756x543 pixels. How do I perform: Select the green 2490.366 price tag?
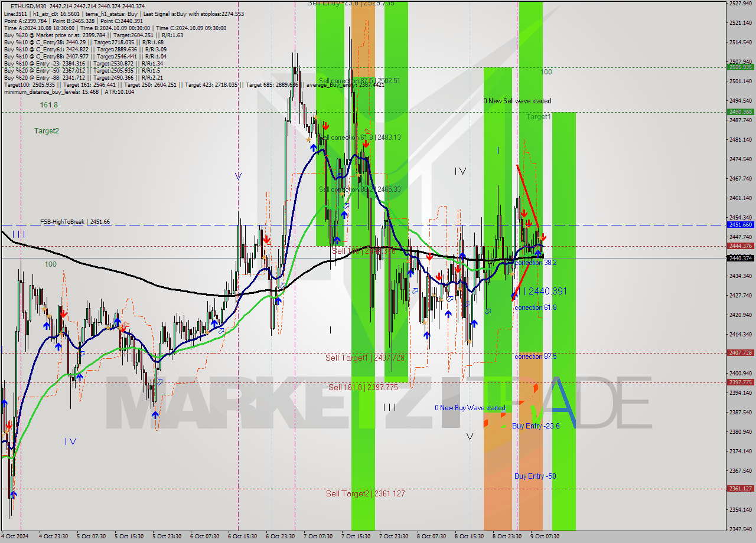point(740,112)
